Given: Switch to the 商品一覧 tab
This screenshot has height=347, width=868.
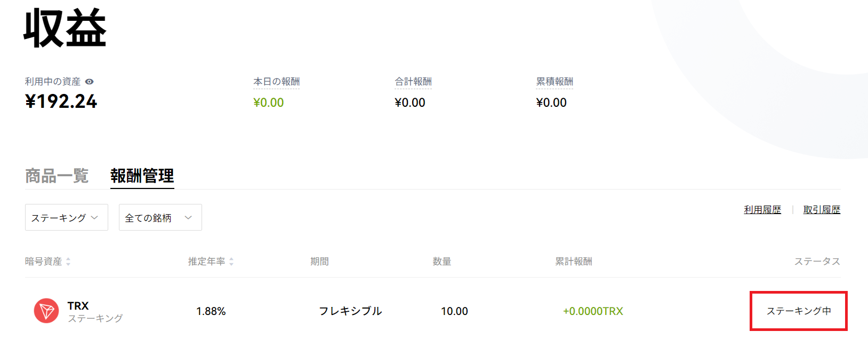Looking at the screenshot, I should [57, 176].
